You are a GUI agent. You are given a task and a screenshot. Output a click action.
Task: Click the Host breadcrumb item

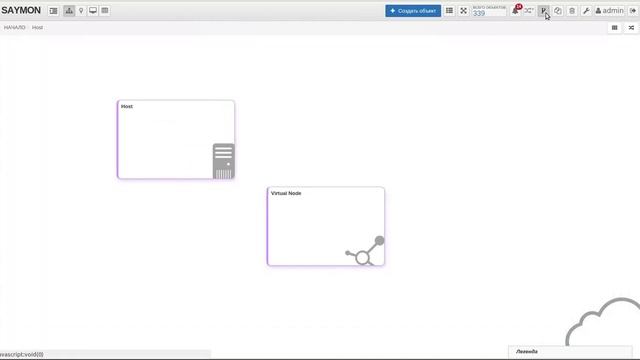pos(37,27)
